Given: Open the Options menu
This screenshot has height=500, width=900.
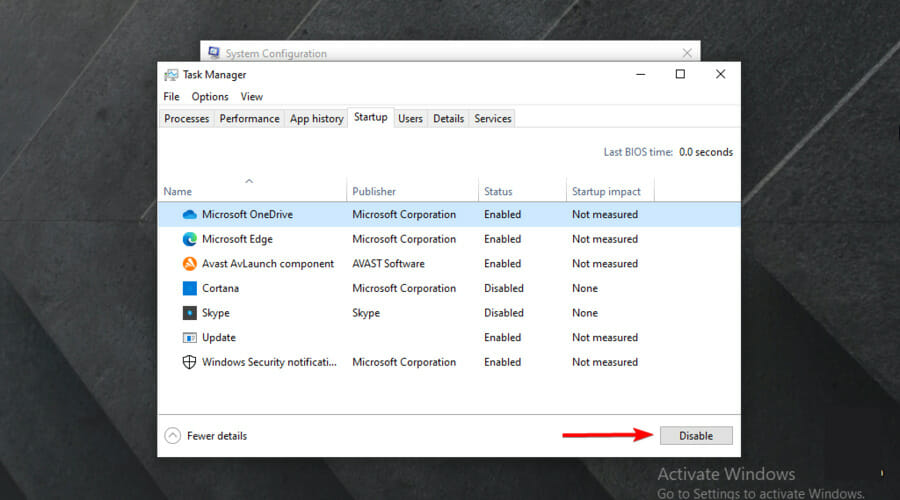Looking at the screenshot, I should click(x=210, y=97).
